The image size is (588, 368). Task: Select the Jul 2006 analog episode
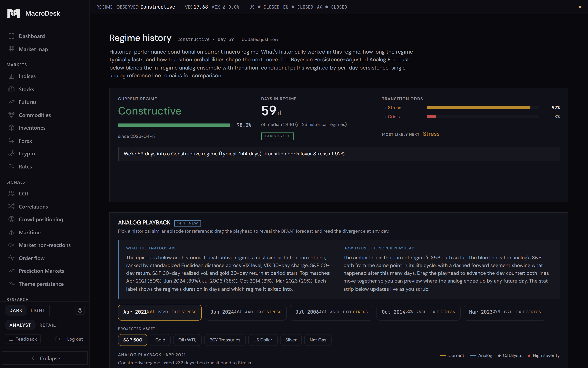pos(331,312)
